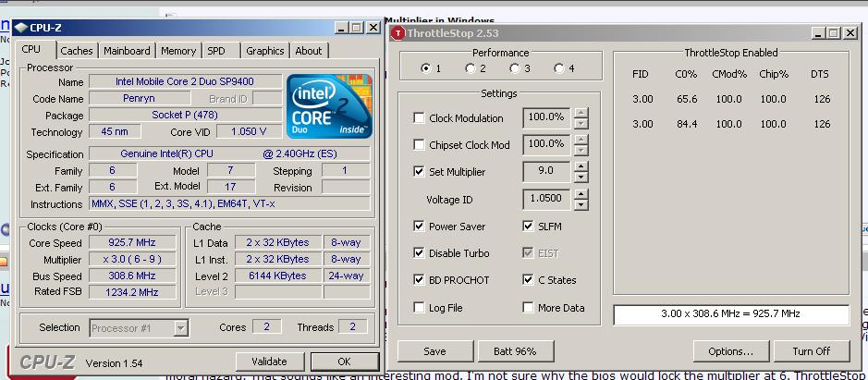Open the Mainboard tab
The height and width of the screenshot is (380, 868).
tap(128, 51)
